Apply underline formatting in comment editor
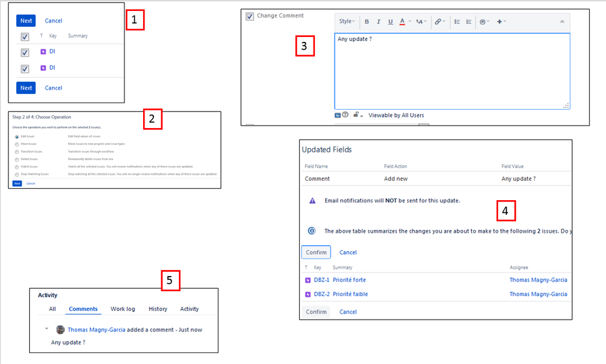This screenshot has height=364, width=606. point(390,22)
